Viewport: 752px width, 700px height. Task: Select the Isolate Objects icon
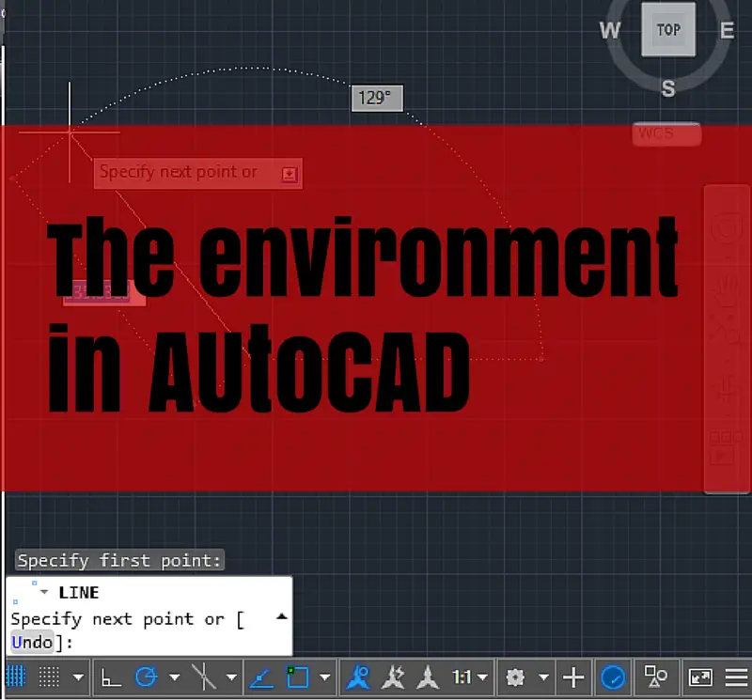[655, 677]
